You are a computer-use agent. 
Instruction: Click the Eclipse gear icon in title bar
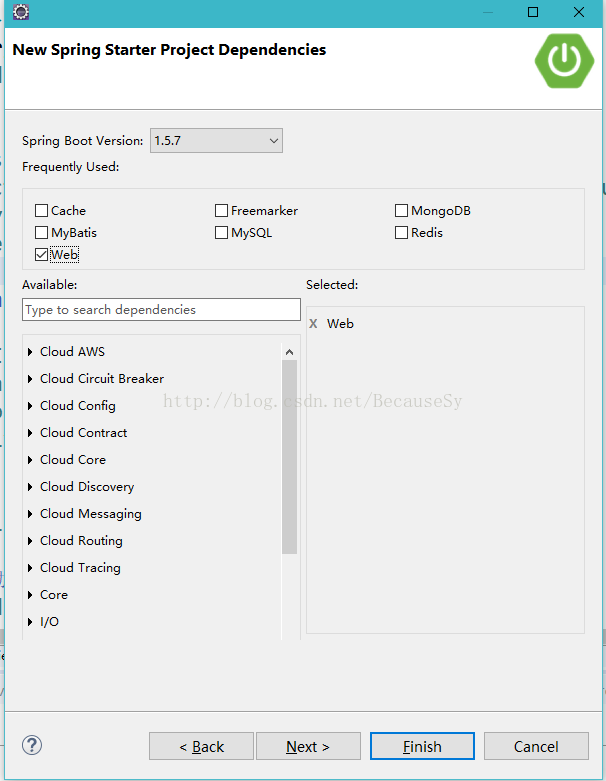pyautogui.click(x=20, y=11)
